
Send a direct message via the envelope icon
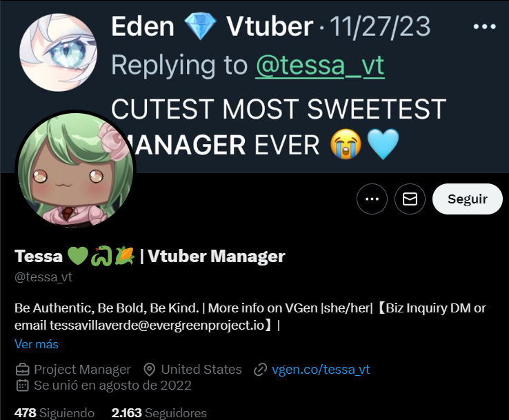click(x=410, y=199)
